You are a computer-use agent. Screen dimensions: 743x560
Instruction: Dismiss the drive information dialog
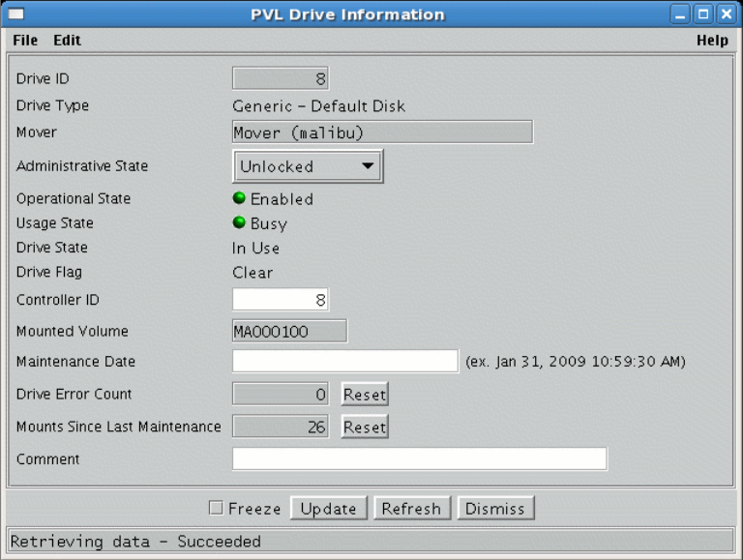[x=495, y=509]
